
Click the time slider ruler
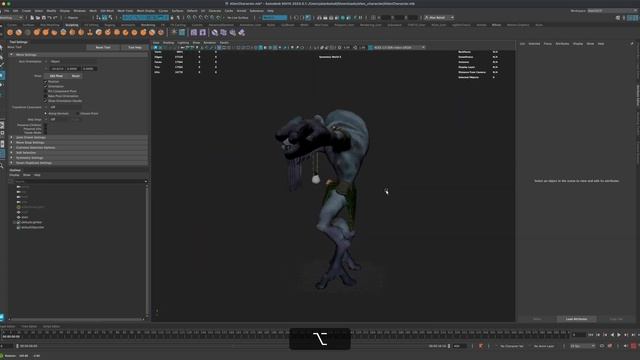tap(286, 334)
